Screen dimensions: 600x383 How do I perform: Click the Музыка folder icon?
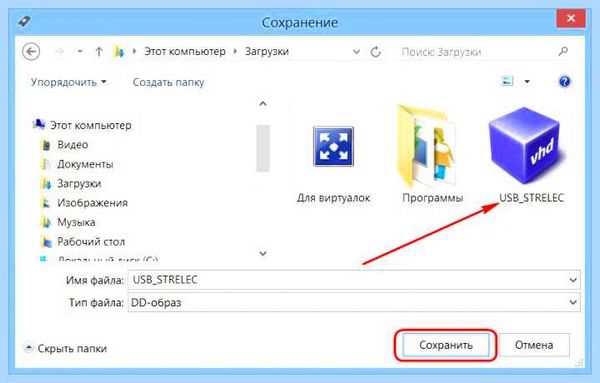[x=46, y=222]
